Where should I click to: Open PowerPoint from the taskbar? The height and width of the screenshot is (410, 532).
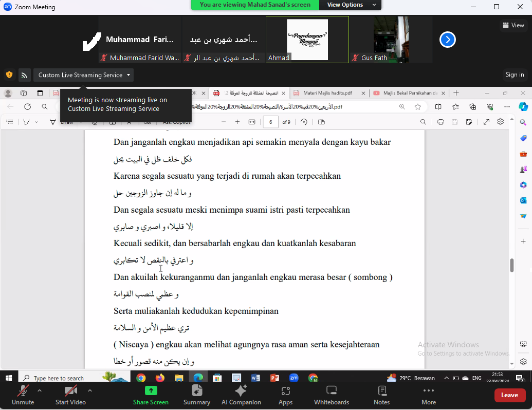tap(274, 378)
